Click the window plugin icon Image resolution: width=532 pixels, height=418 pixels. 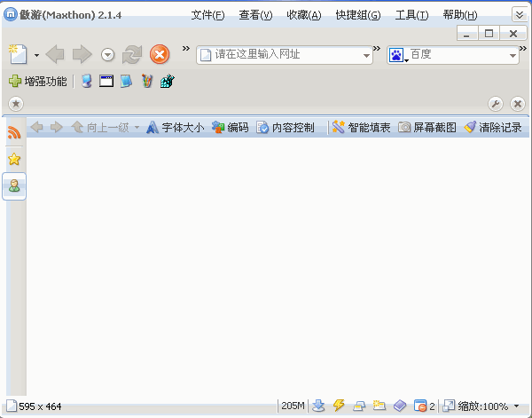click(106, 81)
